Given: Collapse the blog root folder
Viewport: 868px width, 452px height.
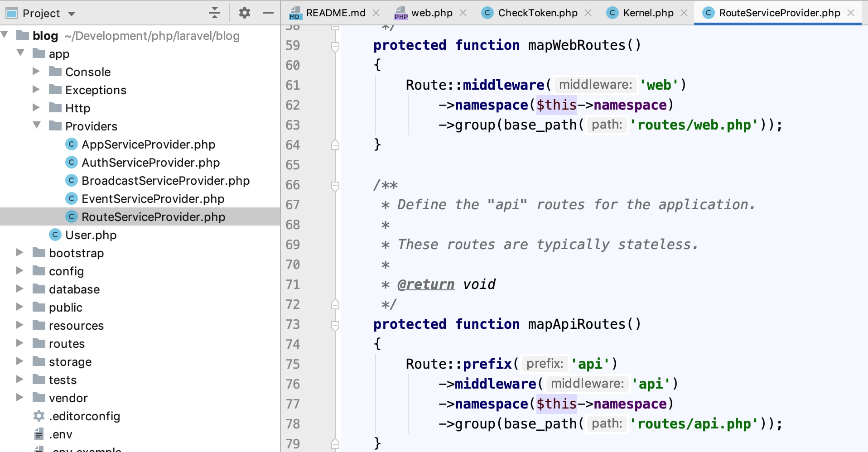Looking at the screenshot, I should pyautogui.click(x=5, y=35).
